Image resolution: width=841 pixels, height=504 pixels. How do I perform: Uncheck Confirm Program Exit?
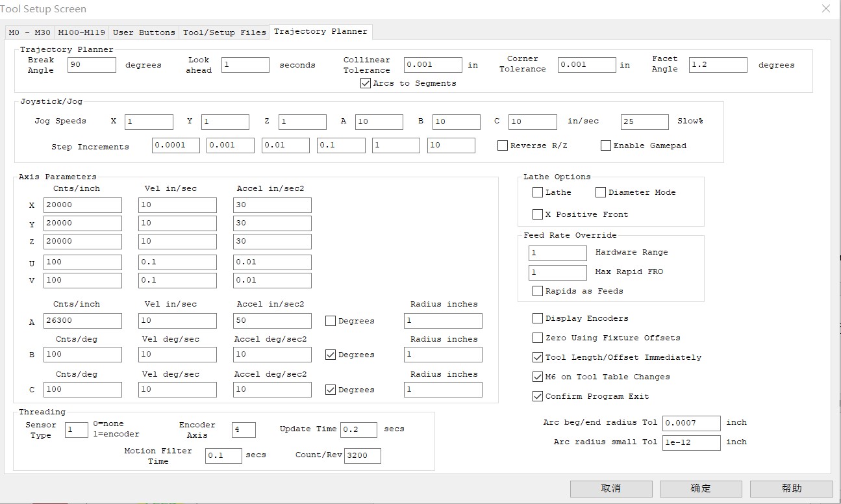pyautogui.click(x=538, y=396)
